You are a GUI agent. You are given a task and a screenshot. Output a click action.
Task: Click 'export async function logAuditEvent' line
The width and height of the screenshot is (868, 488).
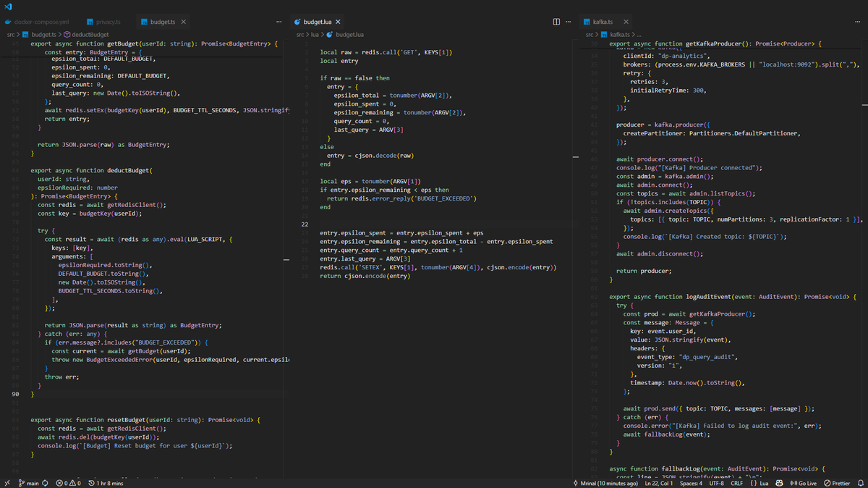[733, 297]
